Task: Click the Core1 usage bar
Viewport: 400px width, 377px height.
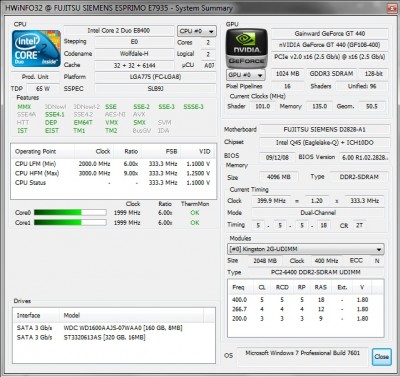Action: point(70,222)
